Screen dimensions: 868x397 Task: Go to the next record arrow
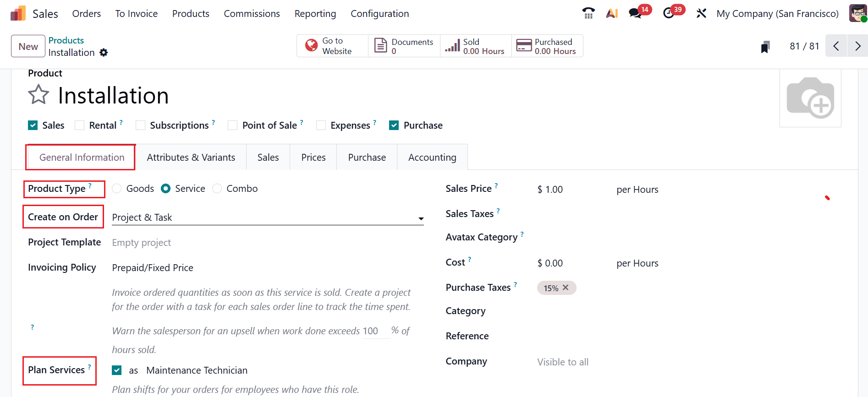pos(858,46)
